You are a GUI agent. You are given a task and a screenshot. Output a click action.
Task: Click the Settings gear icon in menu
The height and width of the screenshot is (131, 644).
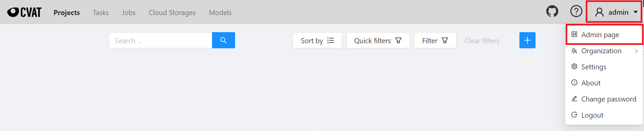click(x=574, y=67)
